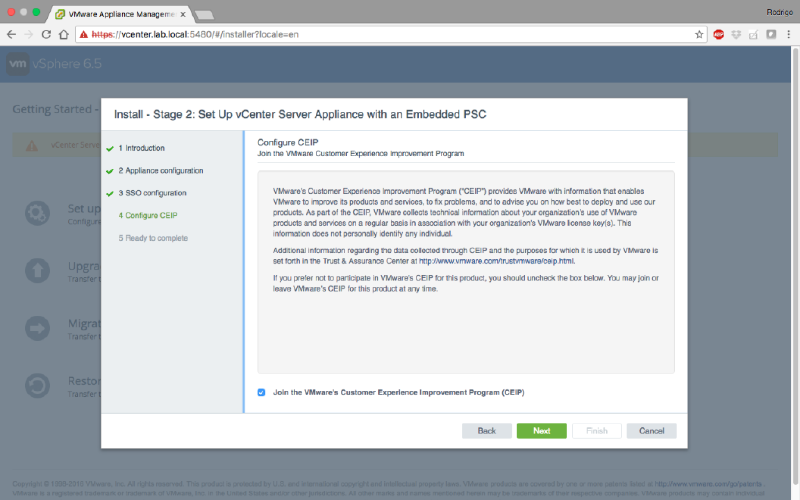This screenshot has width=800, height=500.
Task: Cancel the Stage 2 install wizard
Action: pos(651,431)
